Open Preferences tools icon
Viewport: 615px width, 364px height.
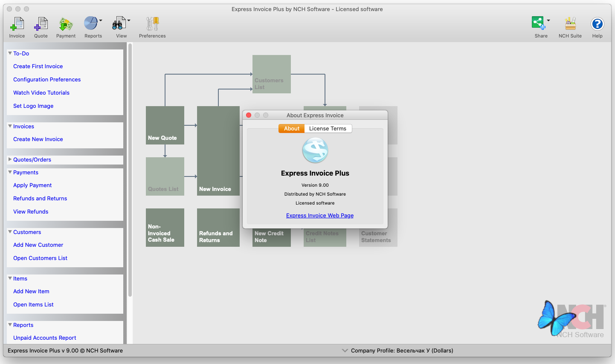pos(152,24)
